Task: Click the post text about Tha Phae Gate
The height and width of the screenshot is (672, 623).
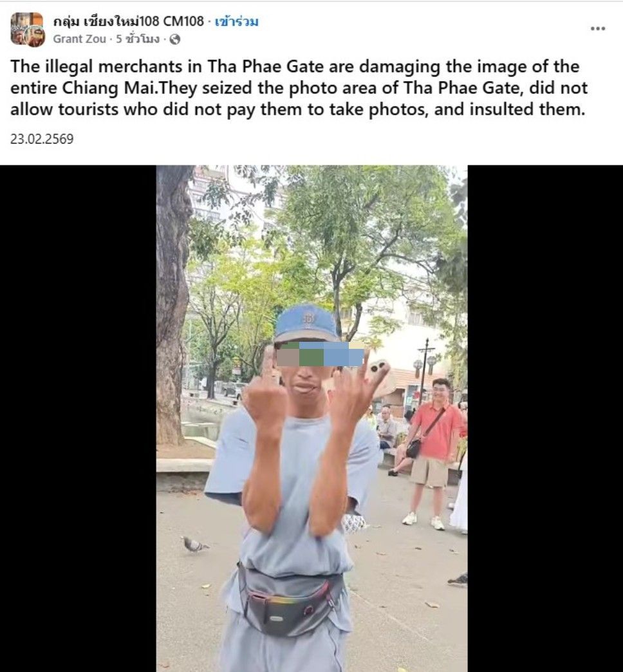Action: pyautogui.click(x=299, y=88)
